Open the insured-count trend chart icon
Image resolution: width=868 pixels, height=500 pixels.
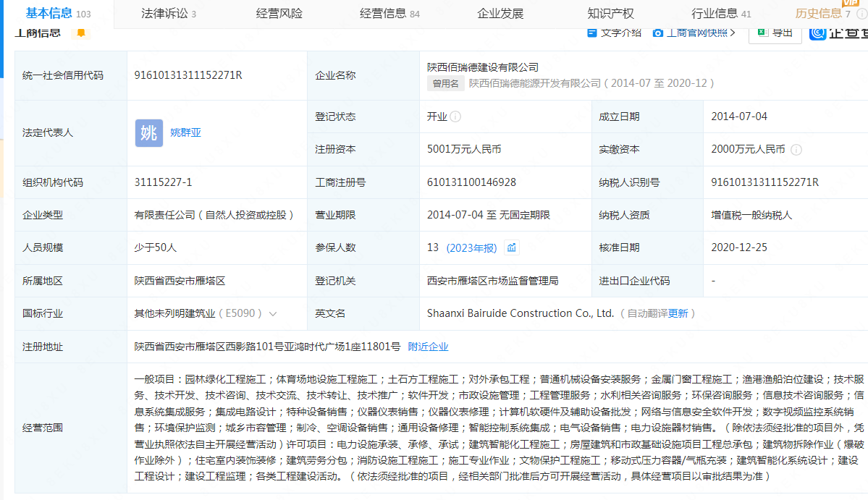pyautogui.click(x=512, y=248)
